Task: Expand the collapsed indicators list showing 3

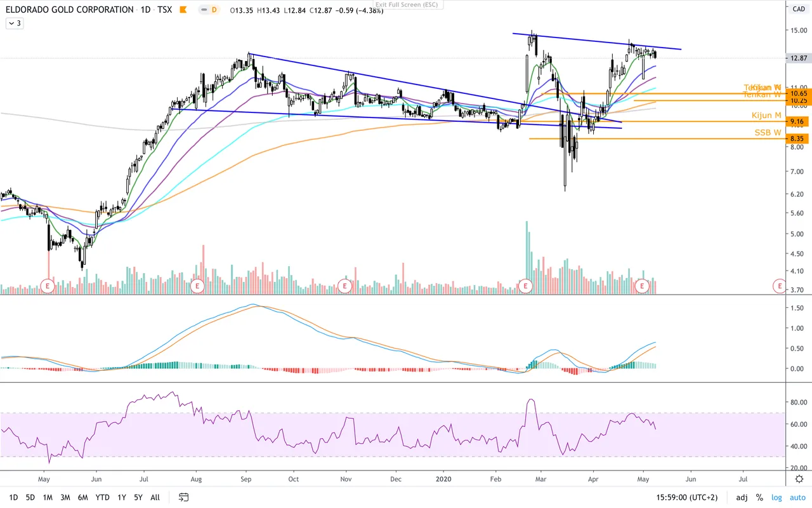Action: tap(14, 23)
